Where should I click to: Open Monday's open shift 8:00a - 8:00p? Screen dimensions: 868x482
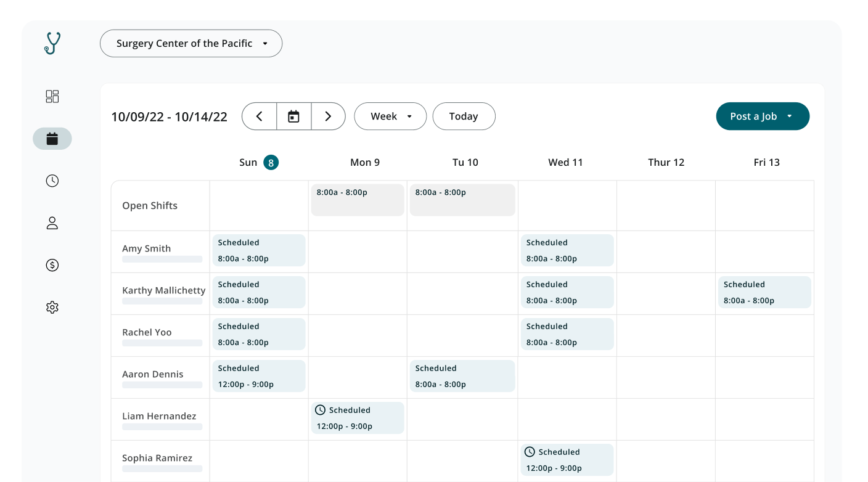pyautogui.click(x=358, y=200)
